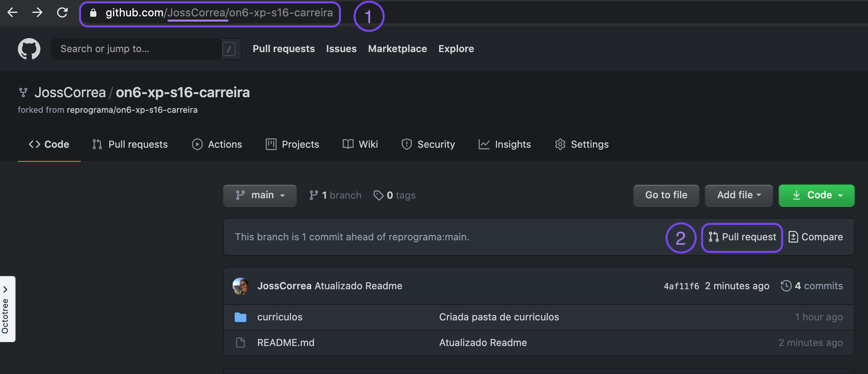868x374 pixels.
Task: Open the JossCorrea commit author name
Action: 284,286
